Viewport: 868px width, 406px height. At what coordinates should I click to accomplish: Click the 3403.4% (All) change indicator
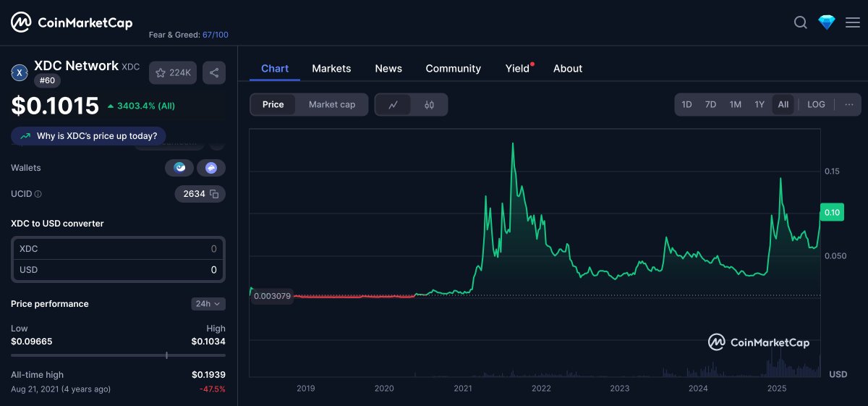(141, 106)
